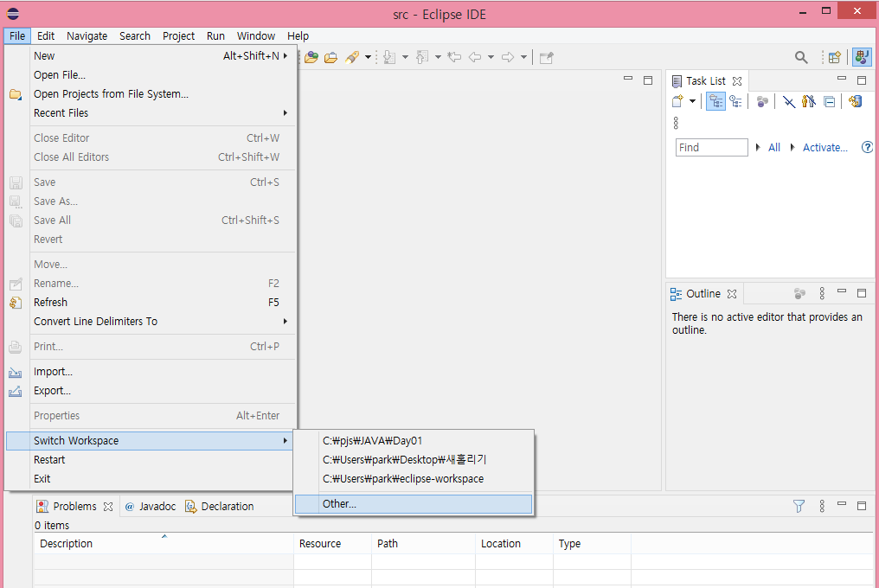
Task: Click the Open Type toolbar icon
Action: point(311,57)
